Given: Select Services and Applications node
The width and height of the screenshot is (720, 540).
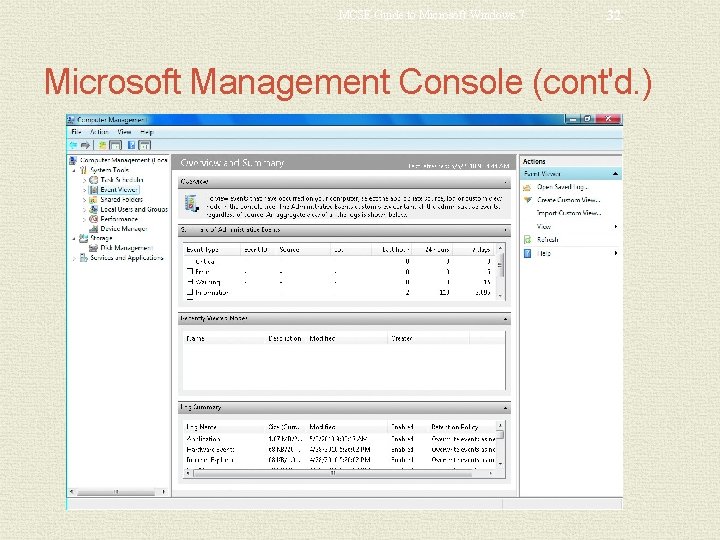Looking at the screenshot, I should pos(127,258).
